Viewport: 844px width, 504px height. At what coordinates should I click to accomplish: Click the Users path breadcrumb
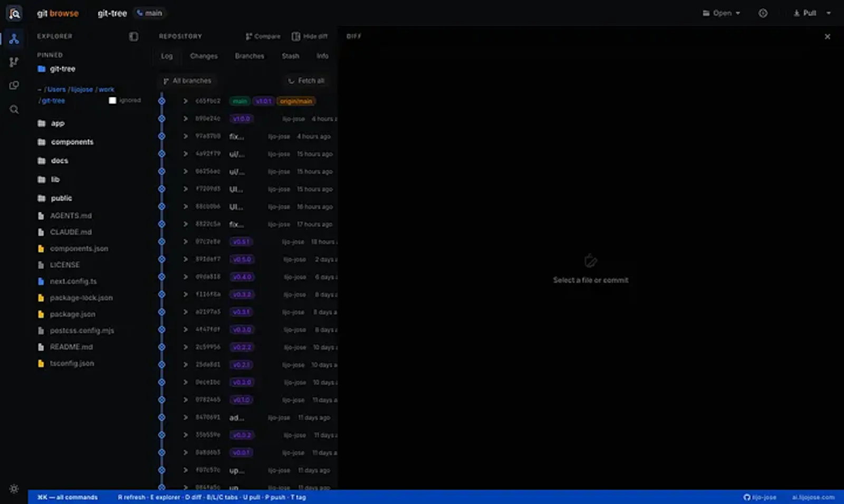(x=56, y=90)
